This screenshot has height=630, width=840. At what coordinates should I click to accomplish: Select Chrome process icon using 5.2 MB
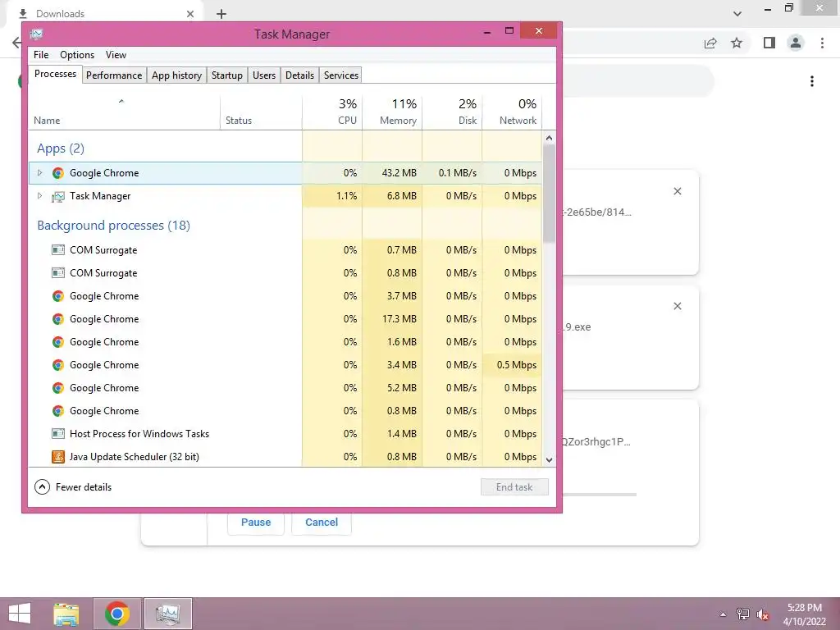58,388
